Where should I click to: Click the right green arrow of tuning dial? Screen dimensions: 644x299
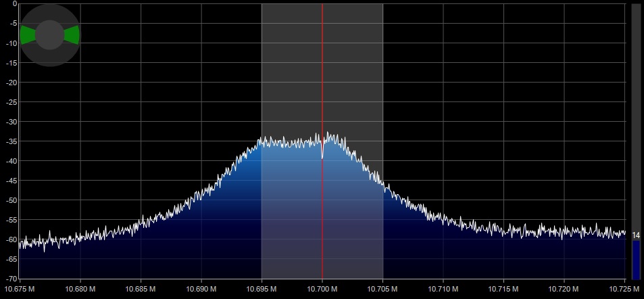pos(72,34)
